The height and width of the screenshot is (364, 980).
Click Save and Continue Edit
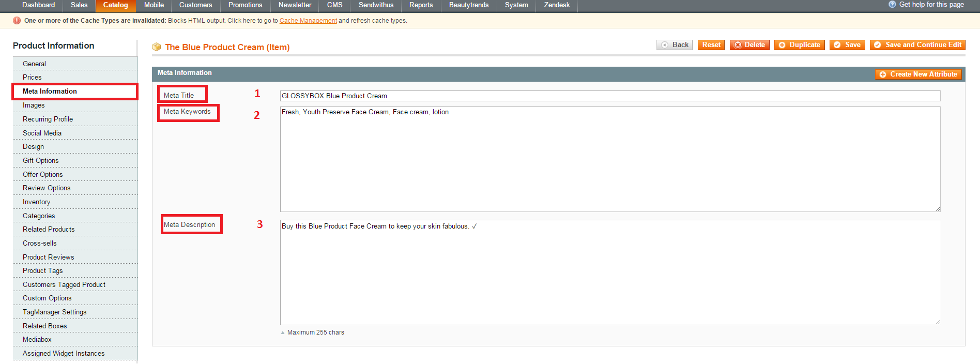click(917, 45)
